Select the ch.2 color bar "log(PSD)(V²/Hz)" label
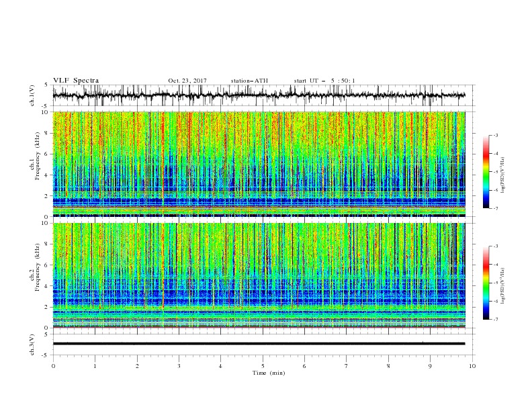The height and width of the screenshot is (411, 532). (503, 286)
